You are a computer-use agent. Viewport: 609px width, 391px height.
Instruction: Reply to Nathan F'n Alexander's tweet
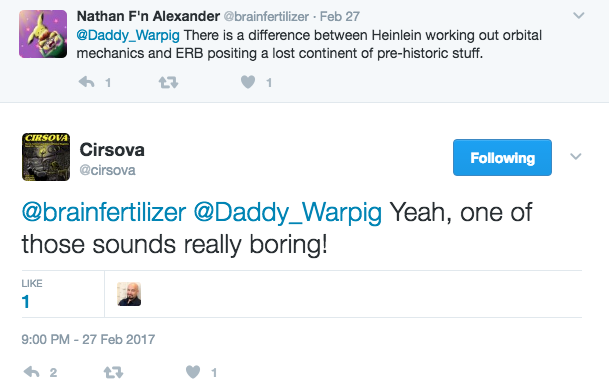coord(87,82)
